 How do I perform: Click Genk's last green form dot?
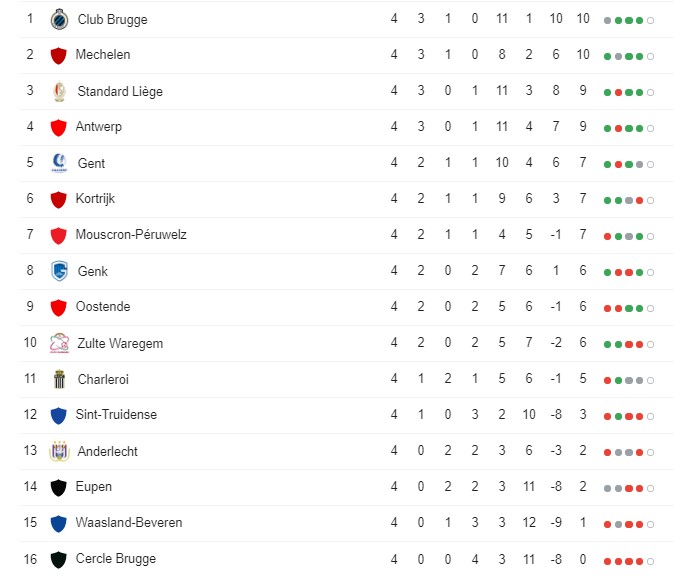(x=640, y=272)
